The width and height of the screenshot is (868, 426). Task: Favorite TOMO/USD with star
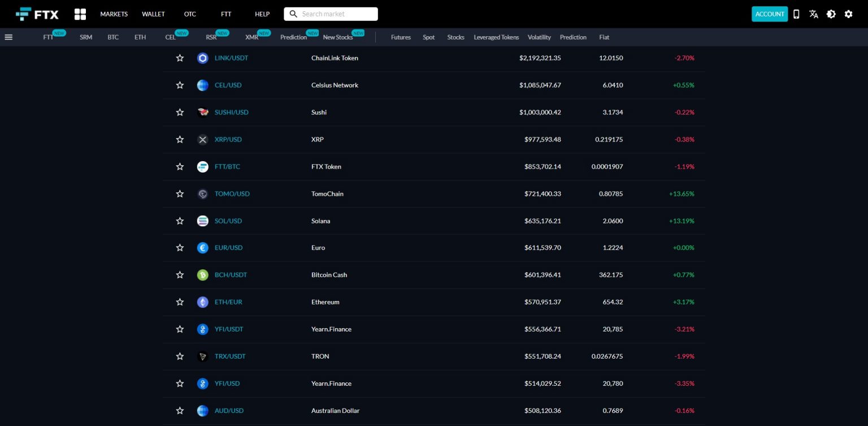click(x=180, y=194)
